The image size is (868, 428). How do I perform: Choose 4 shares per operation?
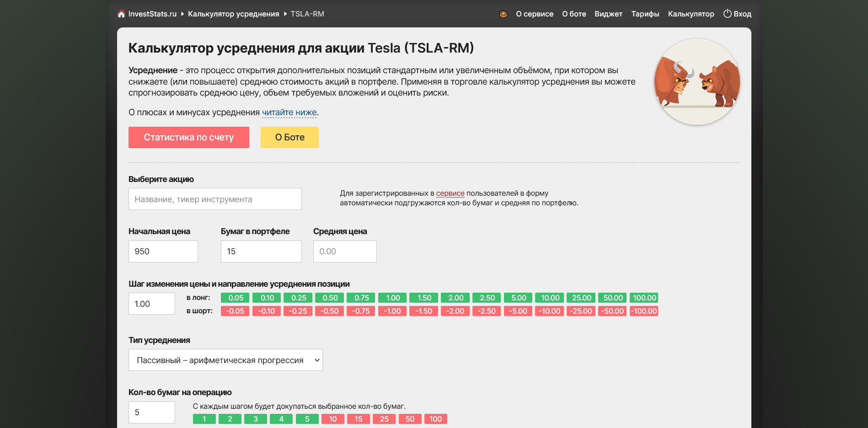(x=281, y=419)
